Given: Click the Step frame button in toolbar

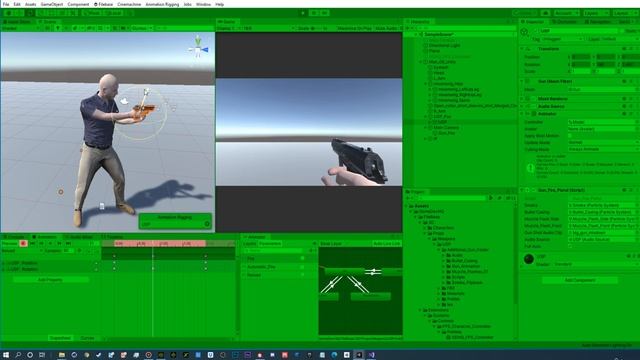Looking at the screenshot, I should 324,13.
